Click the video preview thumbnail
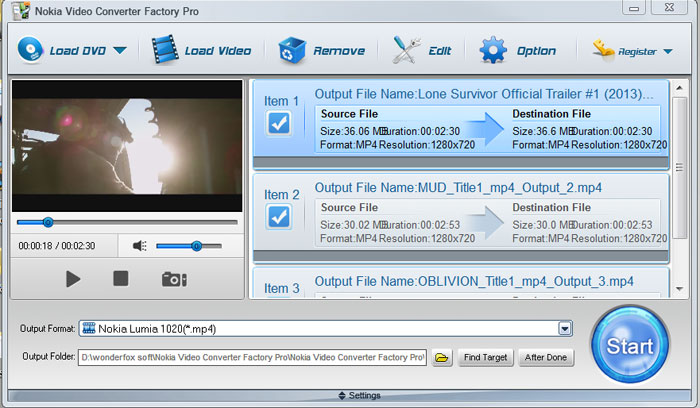The width and height of the screenshot is (700, 408). pyautogui.click(x=127, y=146)
